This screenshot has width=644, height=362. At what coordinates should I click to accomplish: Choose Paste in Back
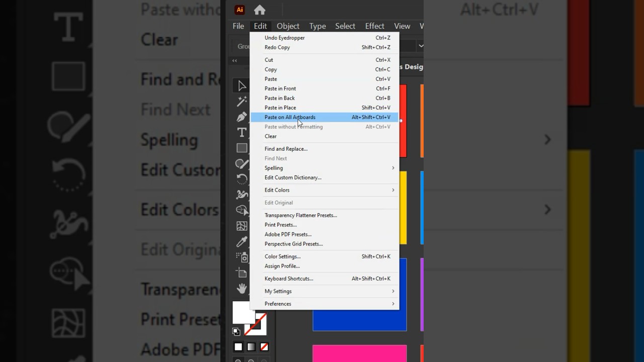[x=325, y=98]
